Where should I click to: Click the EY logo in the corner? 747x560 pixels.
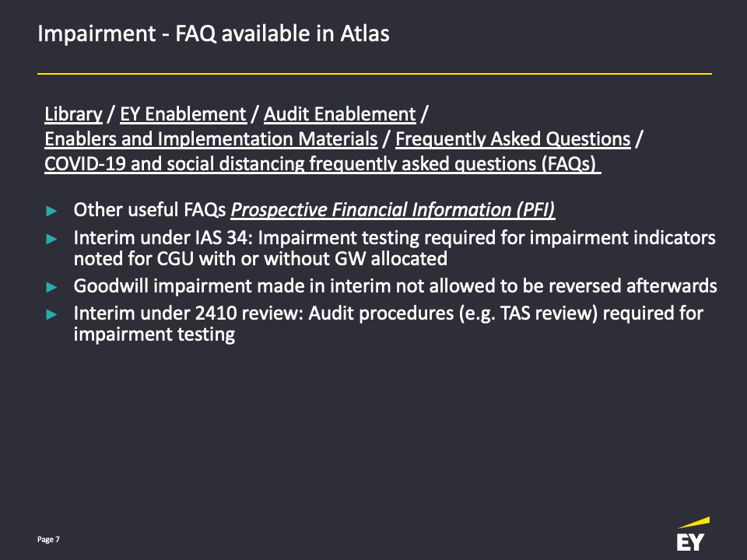[690, 542]
